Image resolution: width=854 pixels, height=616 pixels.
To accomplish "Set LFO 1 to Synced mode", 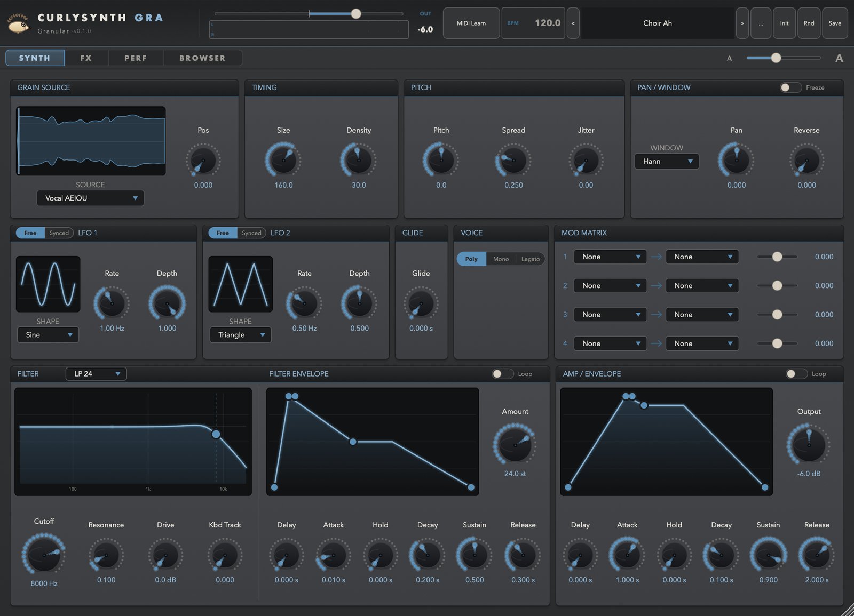I will point(59,233).
